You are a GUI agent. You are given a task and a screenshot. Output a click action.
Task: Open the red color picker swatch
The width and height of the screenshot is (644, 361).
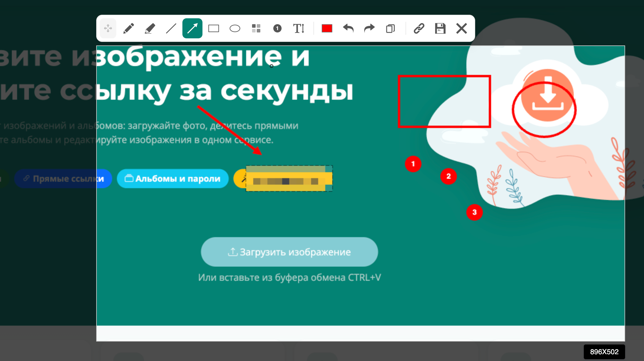click(x=327, y=29)
